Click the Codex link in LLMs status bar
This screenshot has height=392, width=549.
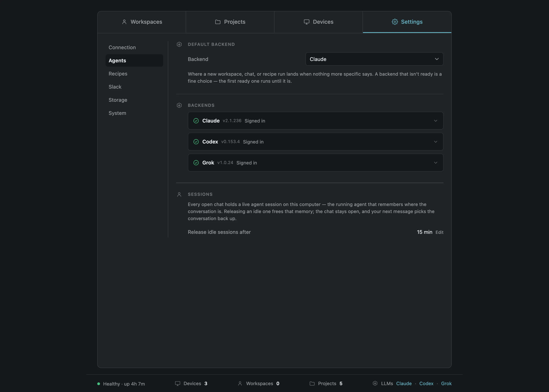pos(426,384)
